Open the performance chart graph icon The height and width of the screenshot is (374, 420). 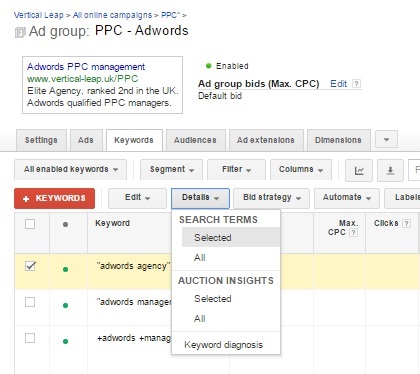(359, 171)
